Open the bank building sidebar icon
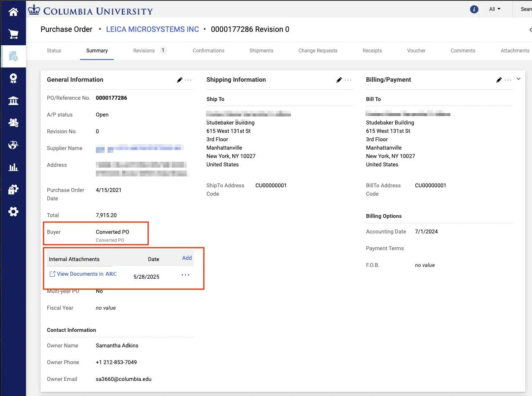This screenshot has height=396, width=532. (x=13, y=101)
